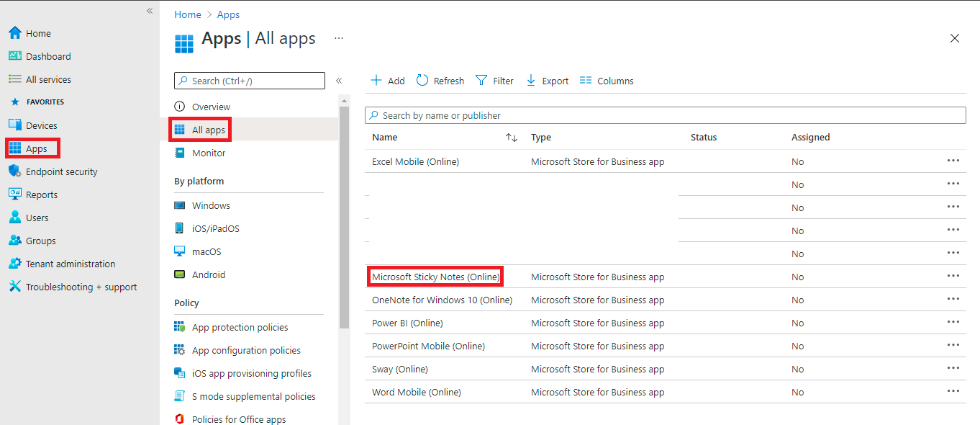Click the Devices monitor icon
Screen dimensions: 980x425
(x=14, y=125)
